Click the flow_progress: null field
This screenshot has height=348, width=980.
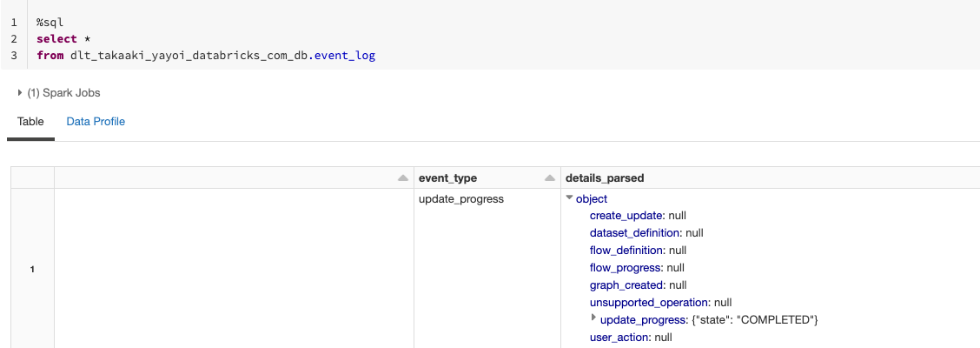point(637,268)
